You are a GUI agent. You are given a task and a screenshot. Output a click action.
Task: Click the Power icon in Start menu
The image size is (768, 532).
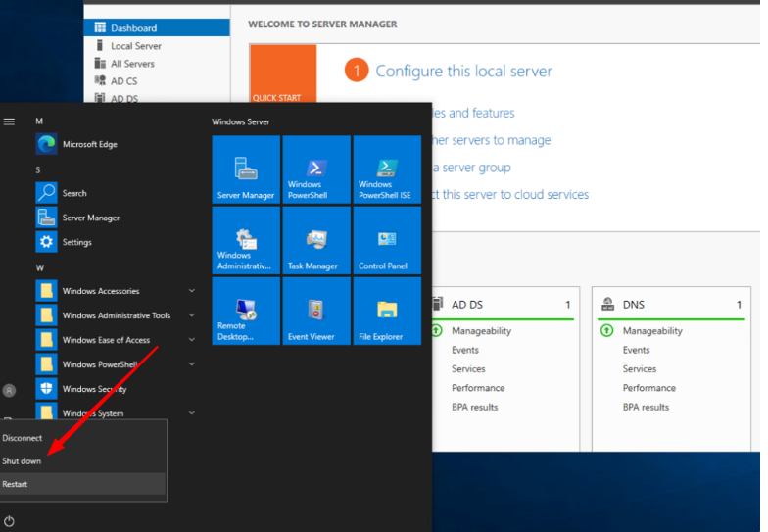[9, 520]
